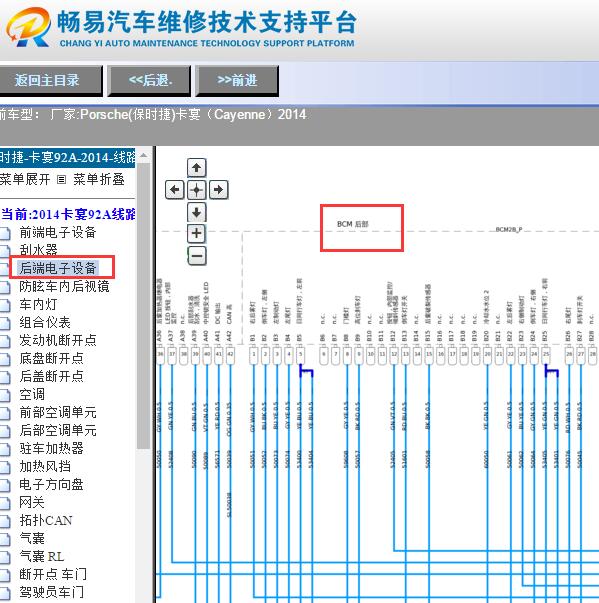599x603 pixels.
Task: Open the 底盘断开点 entry
Action: tap(51, 358)
